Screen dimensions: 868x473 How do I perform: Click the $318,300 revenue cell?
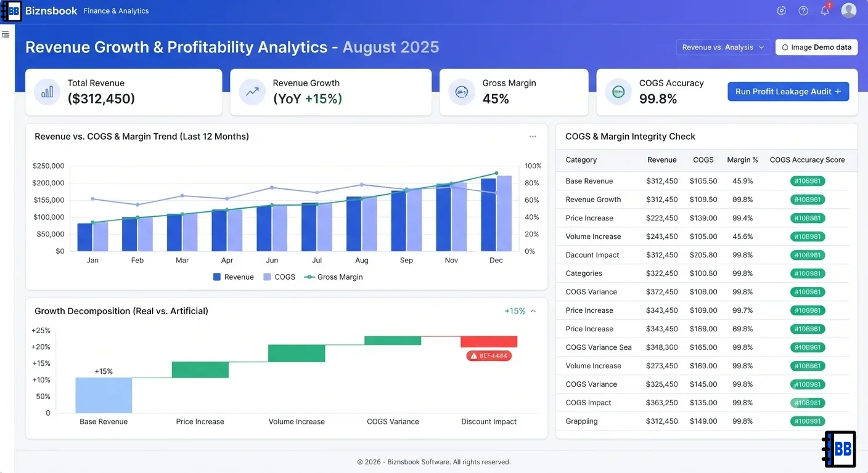[x=662, y=347]
